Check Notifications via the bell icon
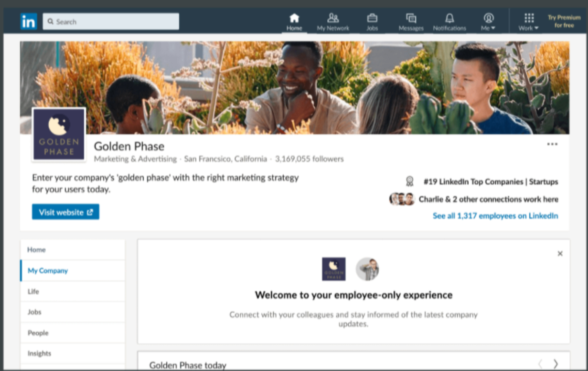 coord(449,21)
